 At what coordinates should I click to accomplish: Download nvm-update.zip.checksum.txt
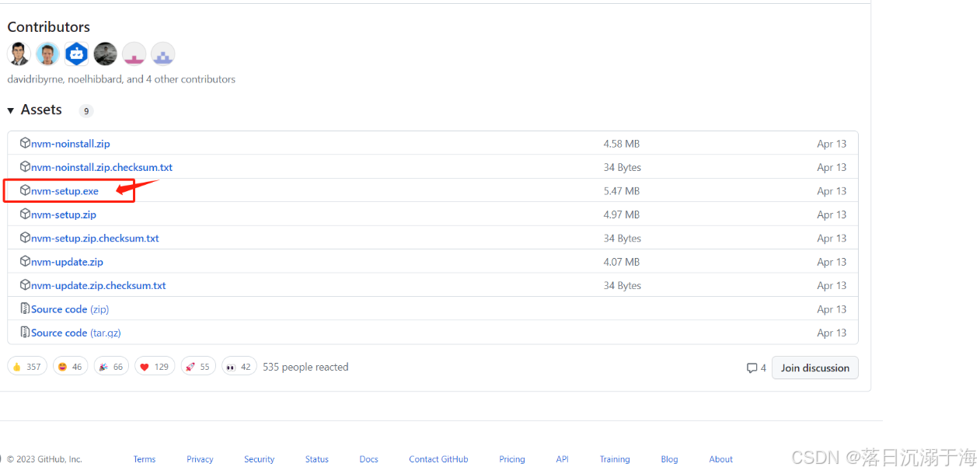tap(99, 285)
